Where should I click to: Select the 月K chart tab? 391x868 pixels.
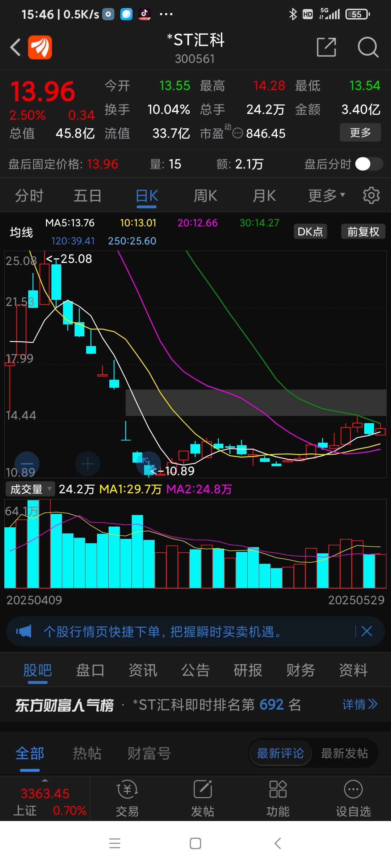[x=264, y=196]
